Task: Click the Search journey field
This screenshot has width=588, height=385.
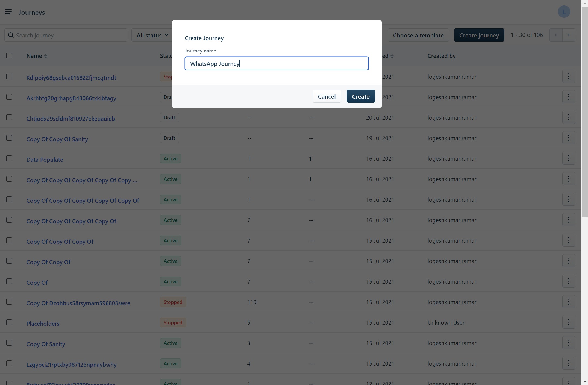Action: click(66, 35)
